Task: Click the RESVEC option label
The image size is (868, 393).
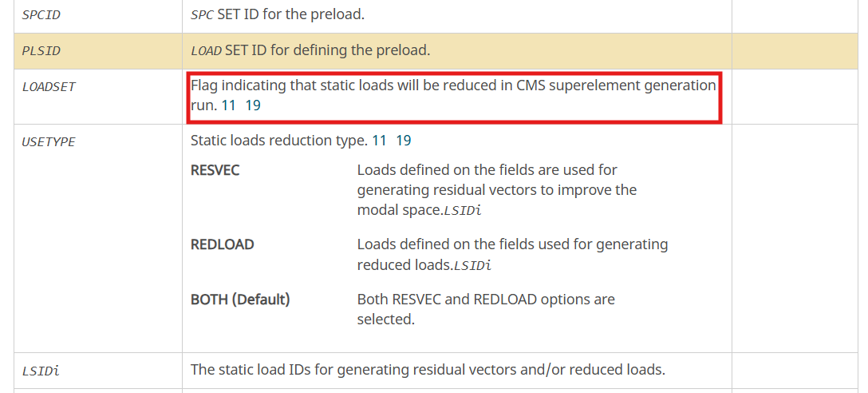Action: click(215, 170)
